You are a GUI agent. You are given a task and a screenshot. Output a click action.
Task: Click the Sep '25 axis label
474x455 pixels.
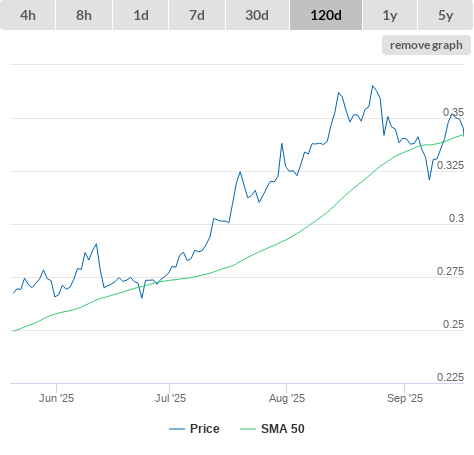[405, 398]
